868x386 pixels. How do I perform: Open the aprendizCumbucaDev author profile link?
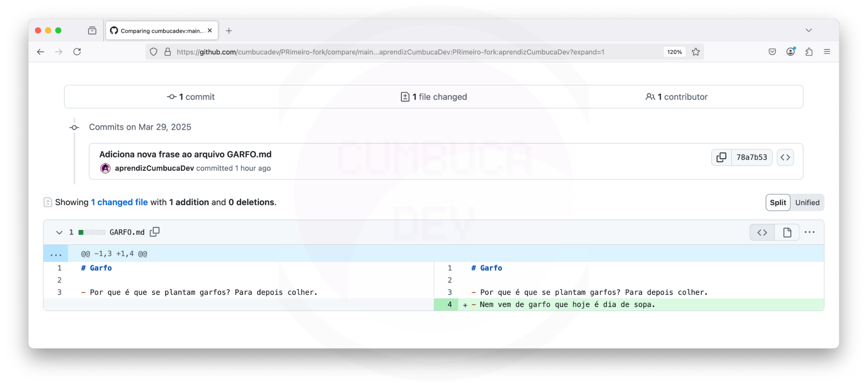tap(154, 168)
